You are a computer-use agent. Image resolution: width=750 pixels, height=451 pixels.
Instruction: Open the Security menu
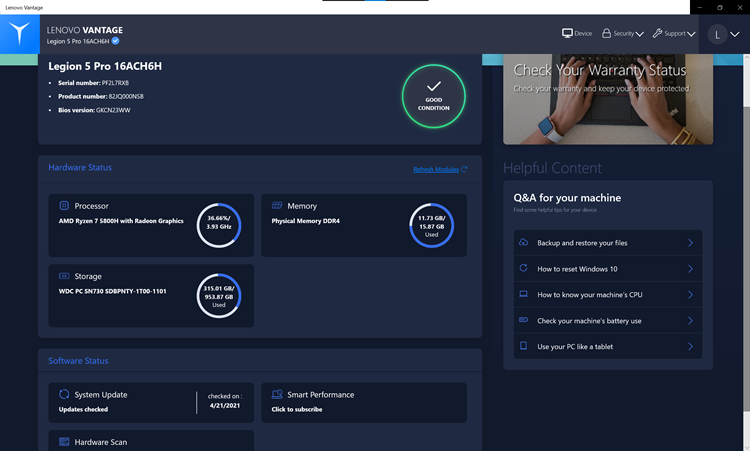click(x=623, y=33)
